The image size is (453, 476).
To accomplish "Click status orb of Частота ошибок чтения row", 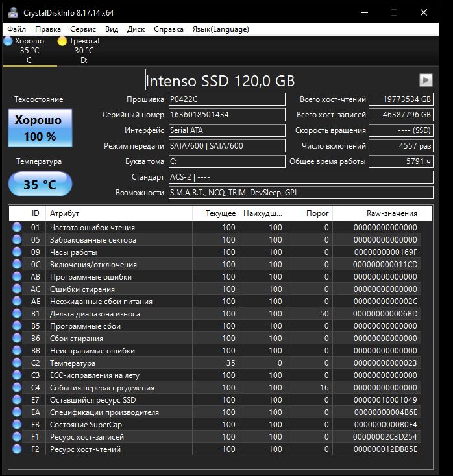I will pos(17,228).
